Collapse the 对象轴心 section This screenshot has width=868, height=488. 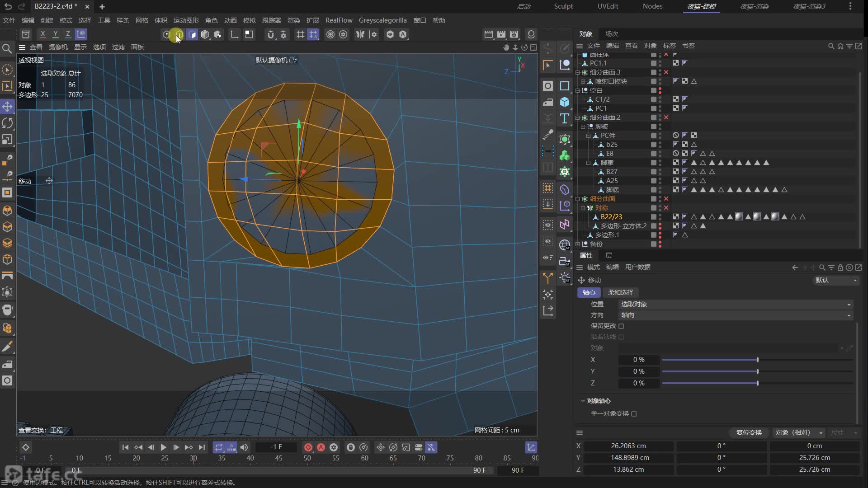pos(583,401)
